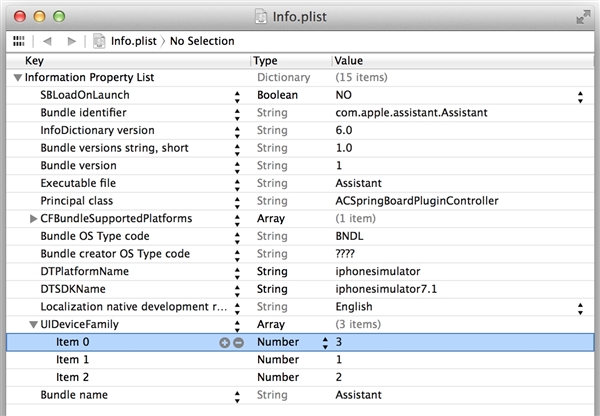Open the related items grid menu
Viewport: 600px width, 416px height.
coord(18,41)
